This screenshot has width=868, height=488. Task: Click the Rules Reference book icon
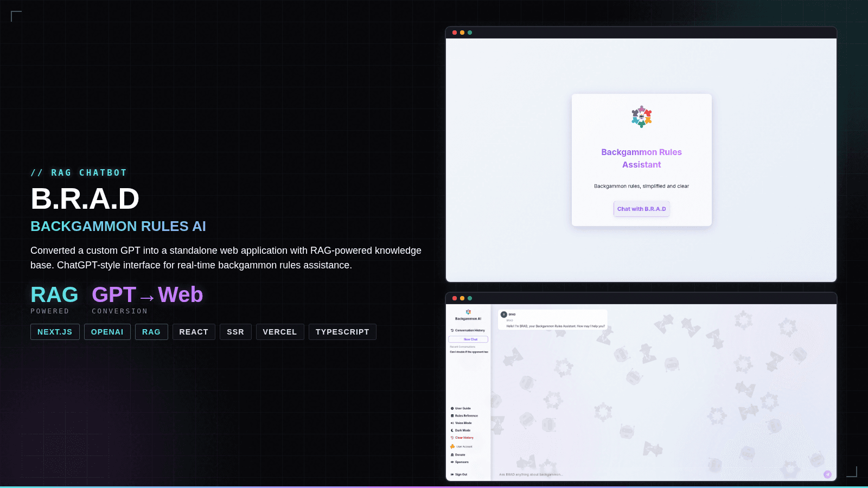tap(452, 416)
